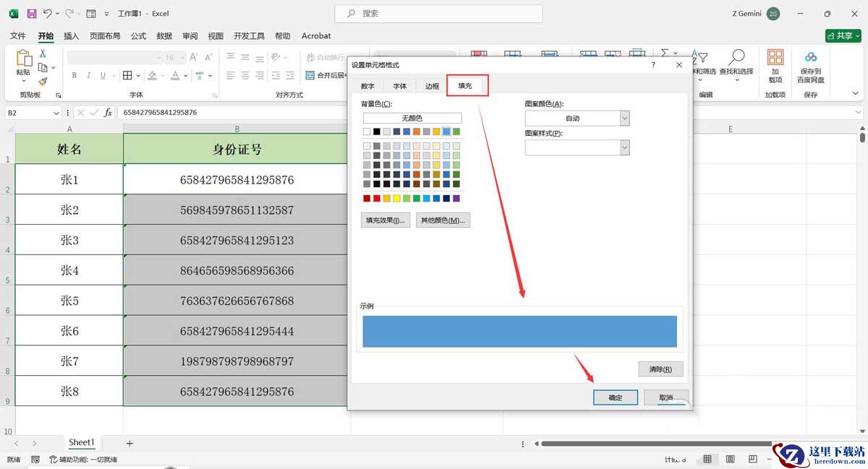Click the Find and Select magnifier icon
Screen dimensions: 868x469
click(x=736, y=58)
